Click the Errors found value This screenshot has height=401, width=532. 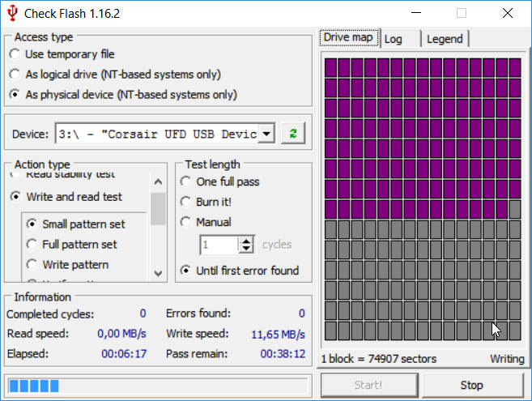click(x=301, y=313)
